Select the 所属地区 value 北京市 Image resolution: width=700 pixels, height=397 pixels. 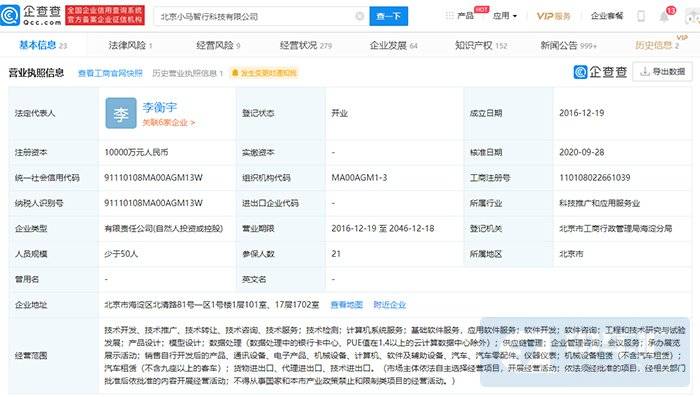tap(571, 254)
